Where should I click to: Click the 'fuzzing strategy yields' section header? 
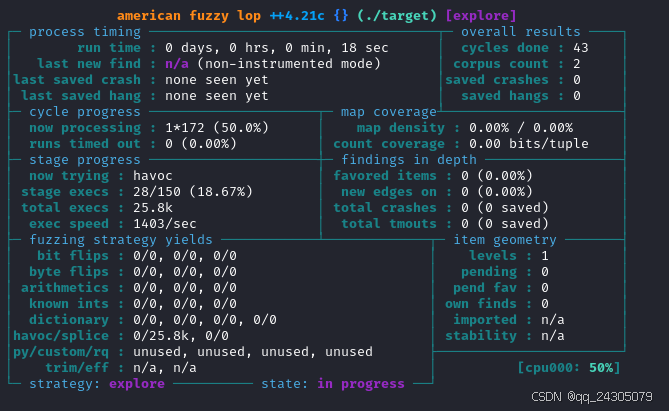coord(121,240)
